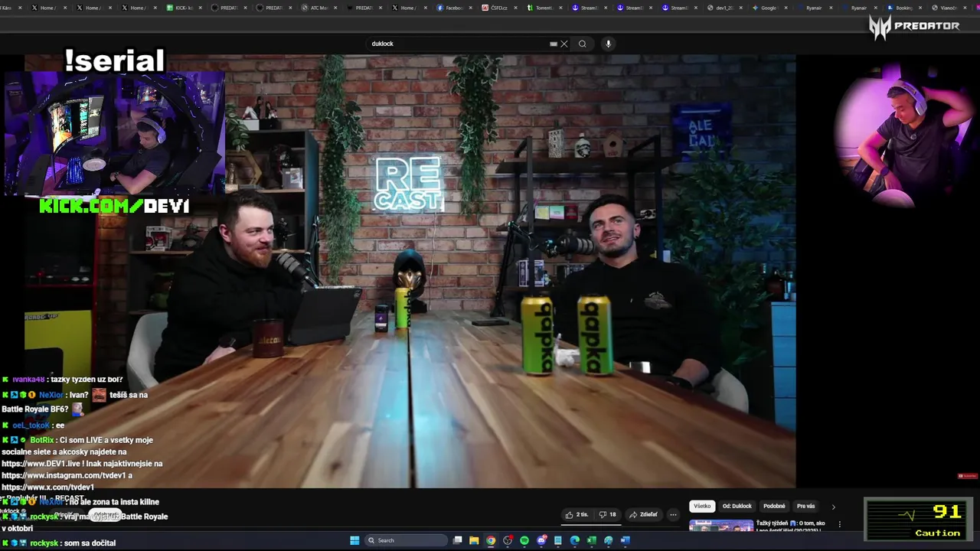Viewport: 980px width, 551px height.
Task: Click the https://www.instagram.com/tvdev1 chat text
Action: pyautogui.click(x=61, y=475)
